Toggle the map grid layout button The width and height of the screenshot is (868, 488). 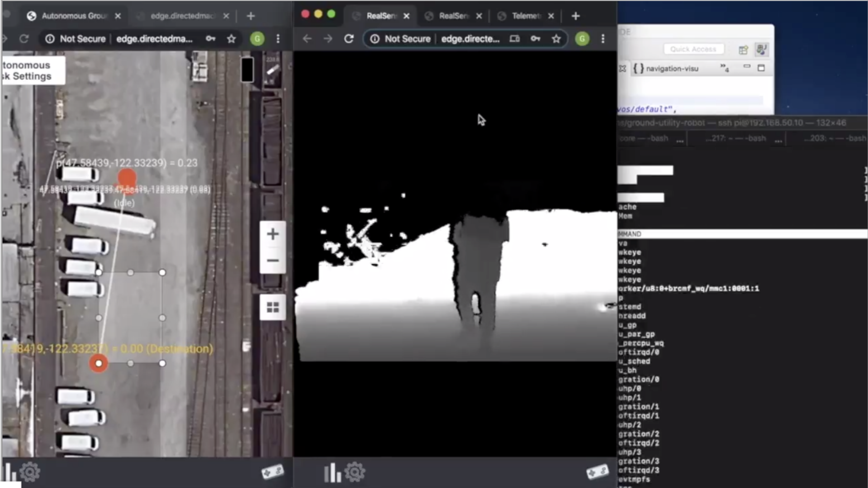[x=272, y=307]
